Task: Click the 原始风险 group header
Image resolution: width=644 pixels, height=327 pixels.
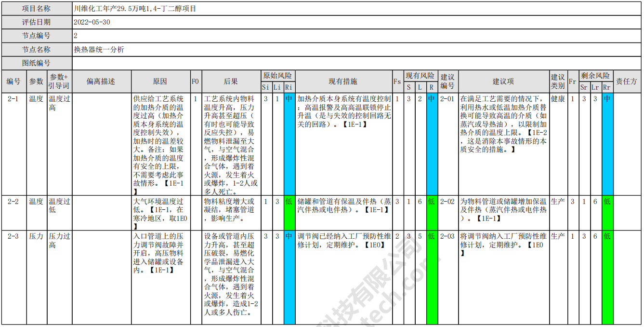Action: coord(278,76)
